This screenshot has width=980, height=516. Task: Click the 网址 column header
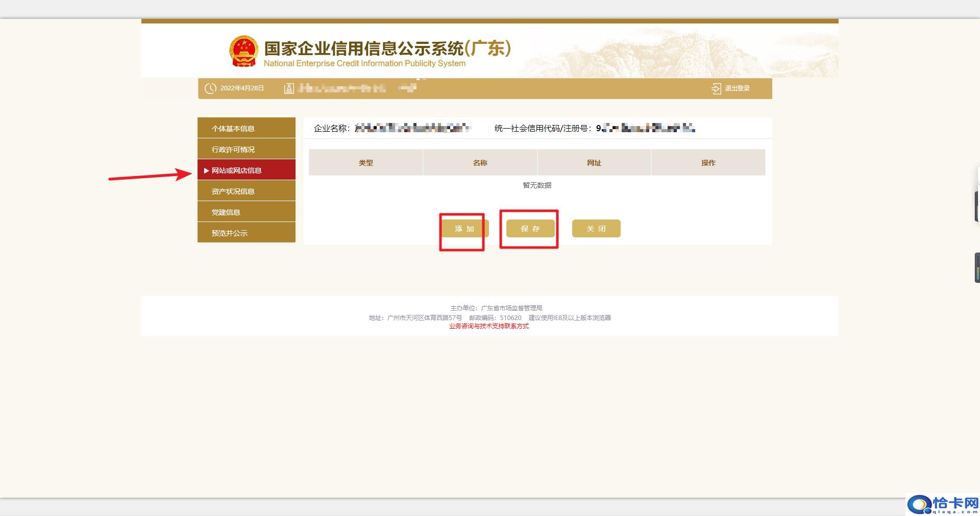[x=594, y=162]
